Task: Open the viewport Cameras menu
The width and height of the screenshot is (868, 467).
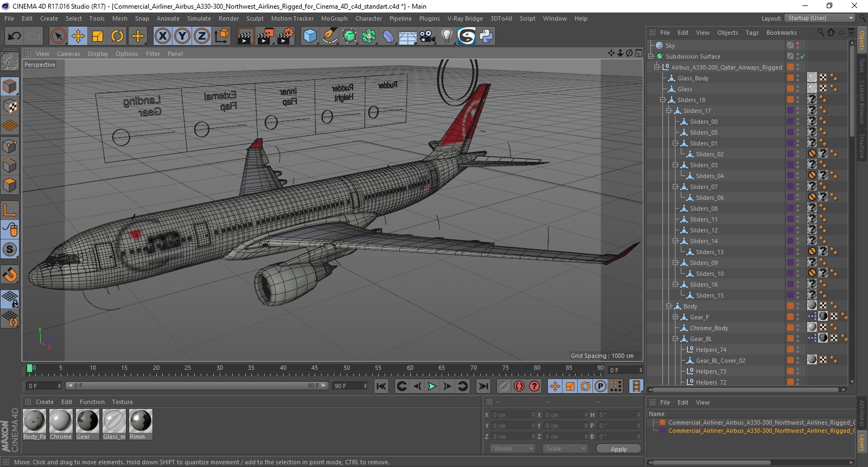Action: [68, 54]
